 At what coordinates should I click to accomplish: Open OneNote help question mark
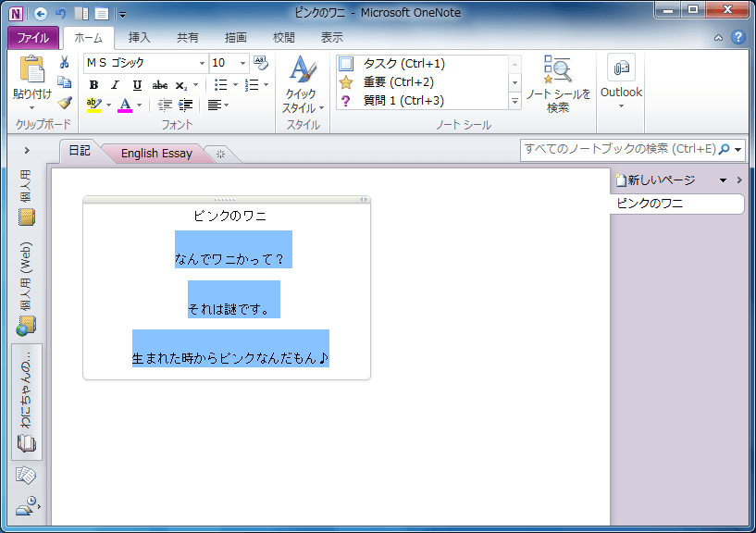click(x=738, y=37)
